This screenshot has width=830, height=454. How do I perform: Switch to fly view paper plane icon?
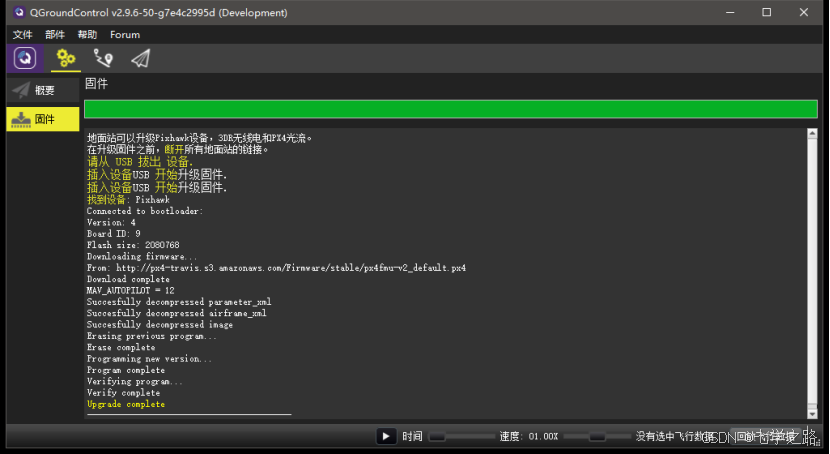[140, 58]
